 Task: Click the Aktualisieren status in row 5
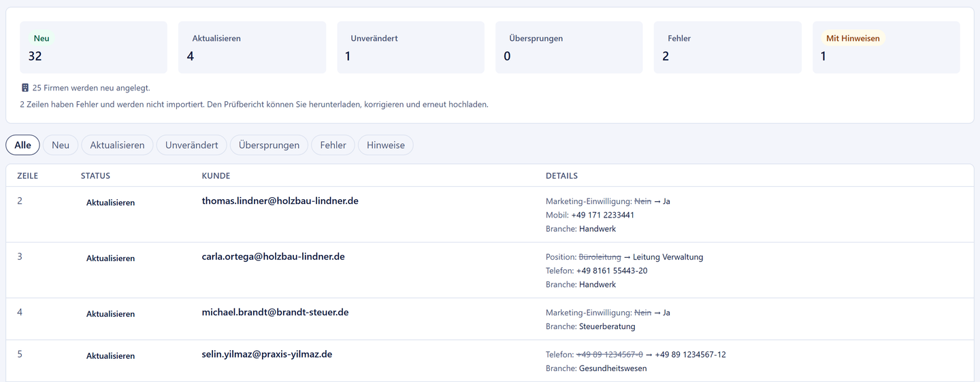coord(110,356)
